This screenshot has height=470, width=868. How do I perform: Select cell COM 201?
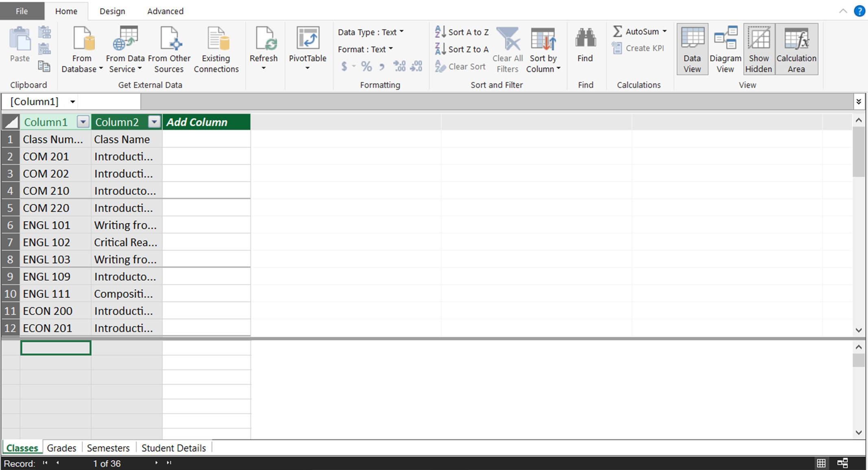point(56,156)
